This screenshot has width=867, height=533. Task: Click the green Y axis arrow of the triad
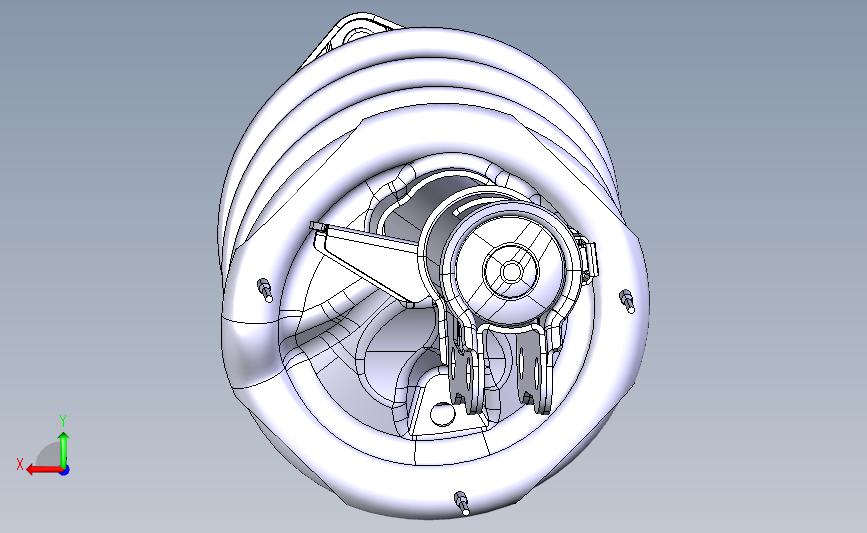click(64, 449)
